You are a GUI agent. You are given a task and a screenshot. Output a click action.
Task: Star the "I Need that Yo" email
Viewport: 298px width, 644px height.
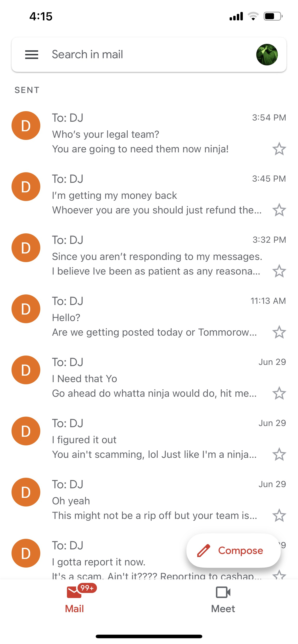279,393
